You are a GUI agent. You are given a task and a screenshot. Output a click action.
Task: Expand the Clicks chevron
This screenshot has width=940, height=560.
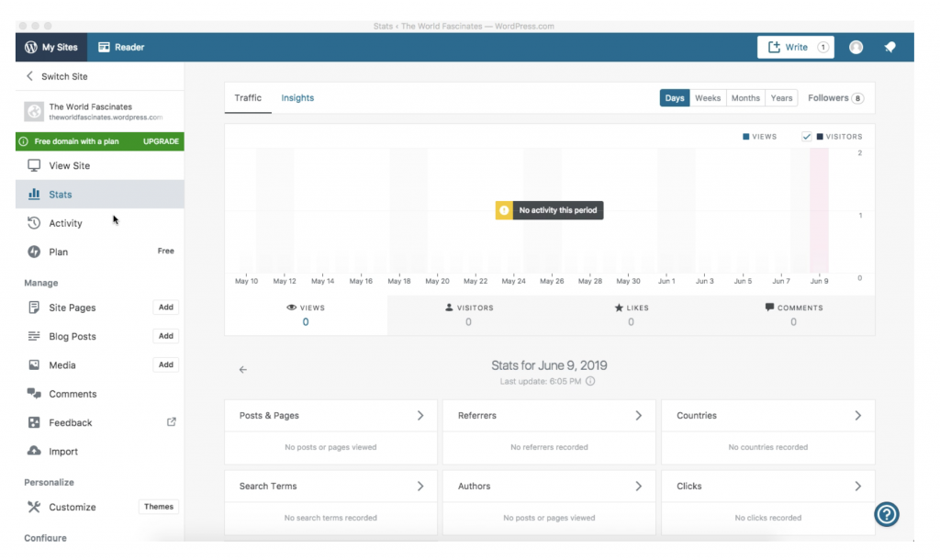[858, 486]
